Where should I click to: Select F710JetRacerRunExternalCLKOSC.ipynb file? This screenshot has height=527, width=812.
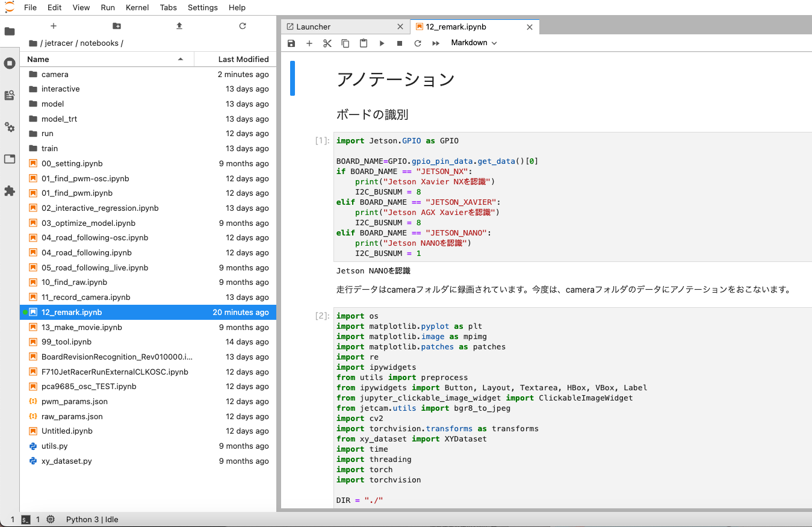(x=148, y=372)
